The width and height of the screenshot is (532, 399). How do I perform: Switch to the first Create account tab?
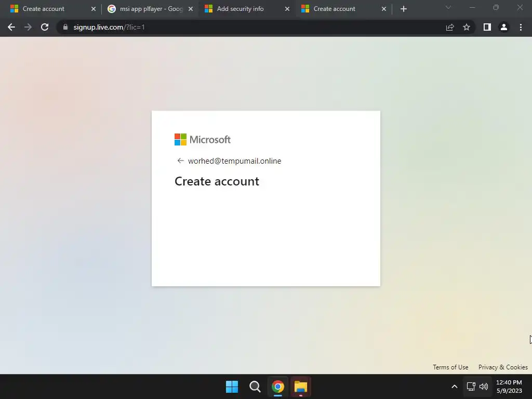point(51,9)
